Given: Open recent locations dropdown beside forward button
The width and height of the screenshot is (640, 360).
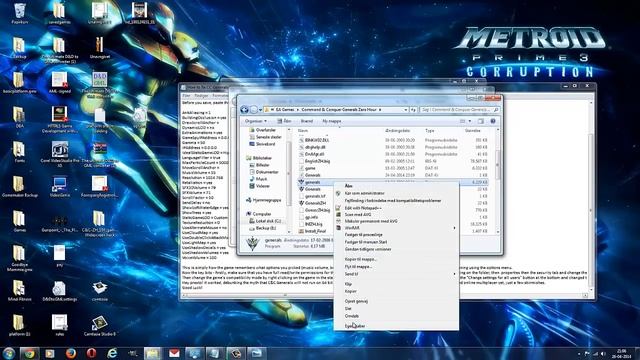Looking at the screenshot, I should (260, 110).
